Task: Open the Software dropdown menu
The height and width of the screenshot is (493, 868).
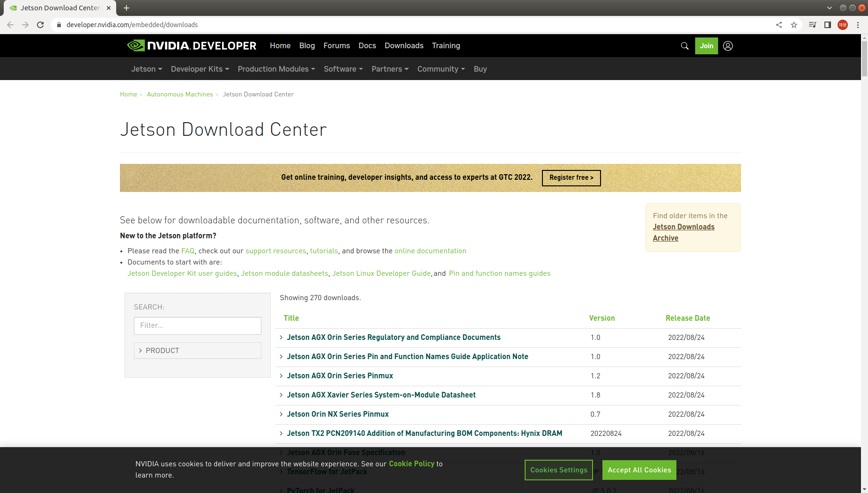Action: (x=343, y=69)
